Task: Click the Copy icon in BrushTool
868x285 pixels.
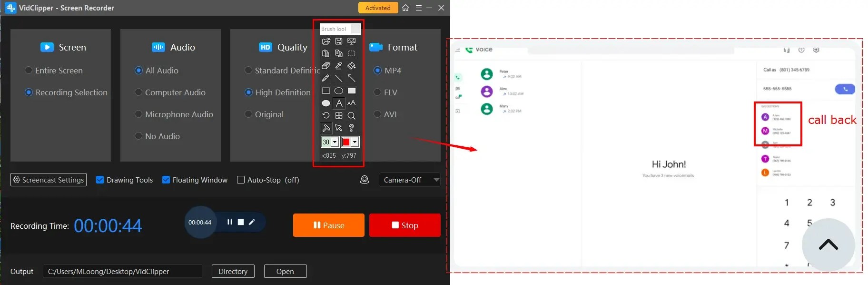Action: 339,53
